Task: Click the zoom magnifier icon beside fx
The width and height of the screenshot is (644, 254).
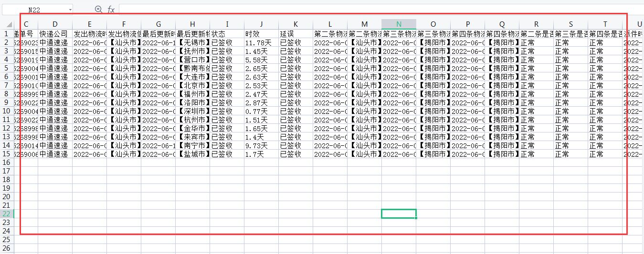Action: 98,9
